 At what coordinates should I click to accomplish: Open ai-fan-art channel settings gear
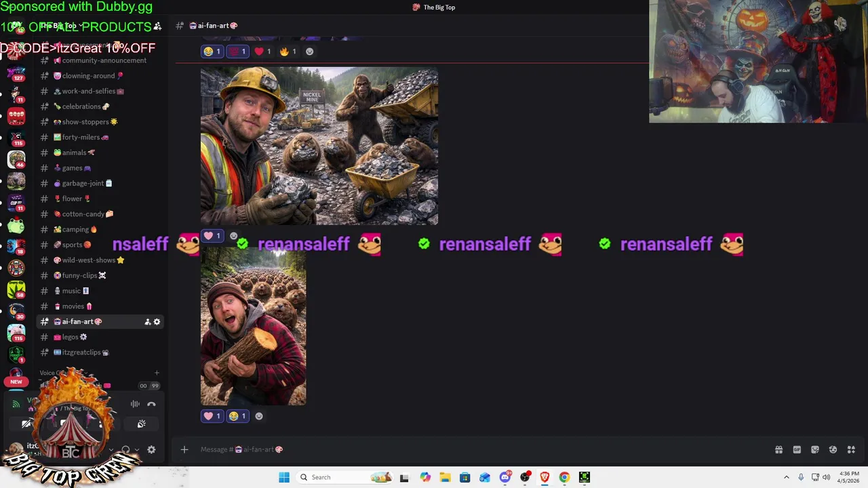point(157,322)
